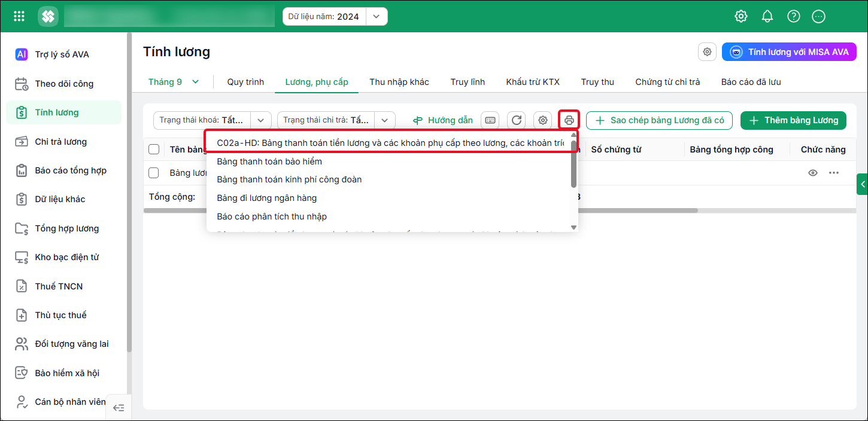868x421 pixels.
Task: Select Bảng thanh toán bảo hiểm option
Action: (x=389, y=161)
